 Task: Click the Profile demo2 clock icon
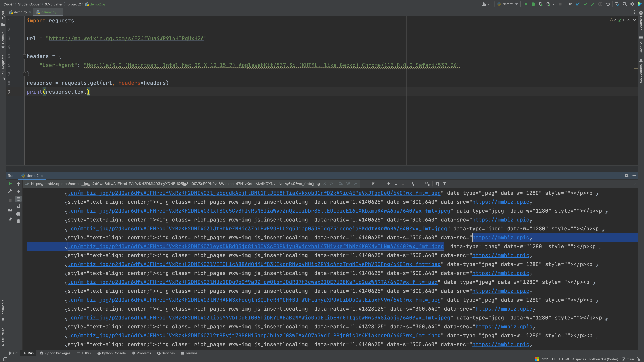point(548,4)
